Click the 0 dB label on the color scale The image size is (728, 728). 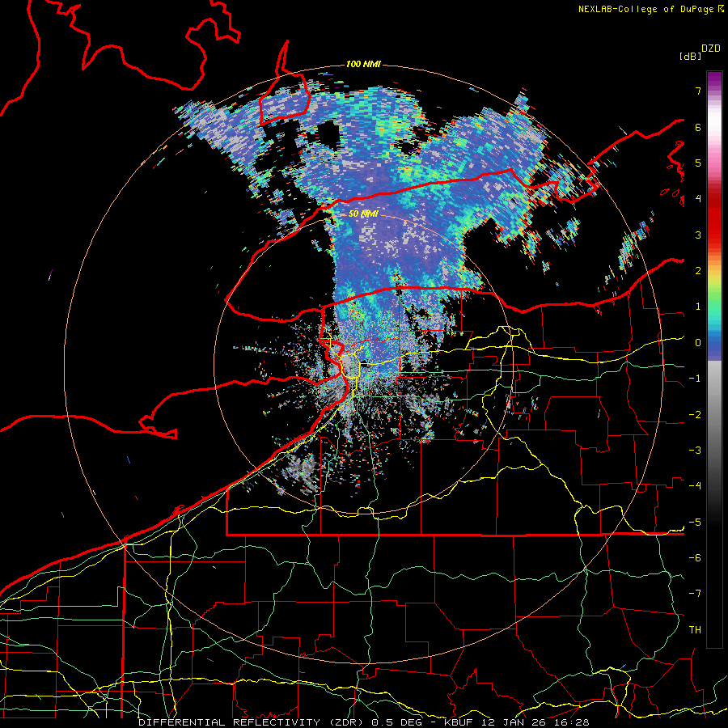698,343
